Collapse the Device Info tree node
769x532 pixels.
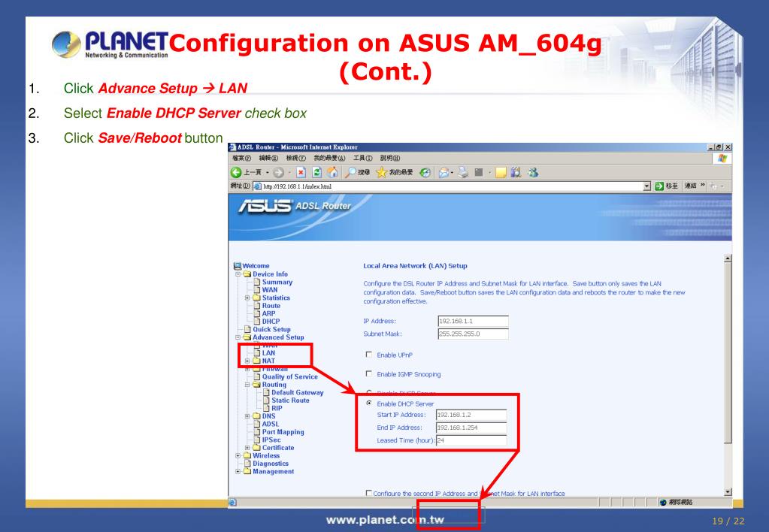(238, 274)
